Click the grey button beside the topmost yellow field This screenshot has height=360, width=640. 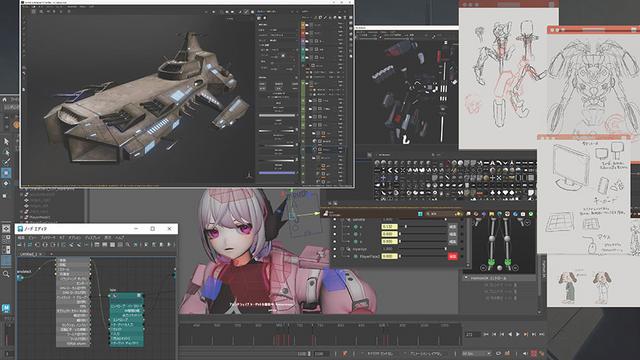coord(453,227)
